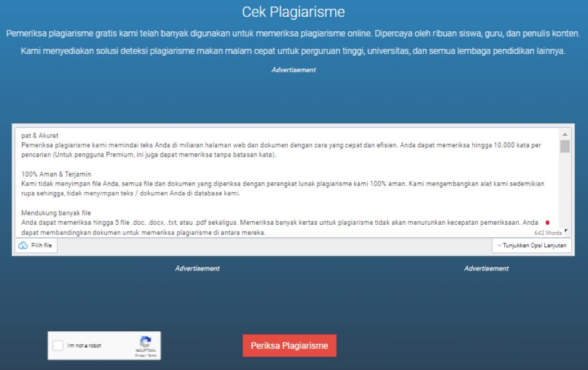
Task: Click the 'pat & Akurat' line
Action: coord(40,135)
